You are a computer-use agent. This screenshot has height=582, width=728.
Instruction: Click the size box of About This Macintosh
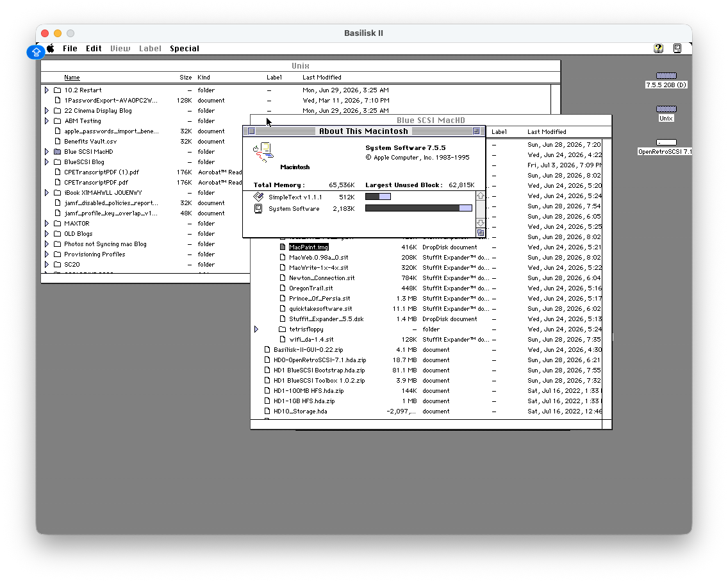click(481, 233)
